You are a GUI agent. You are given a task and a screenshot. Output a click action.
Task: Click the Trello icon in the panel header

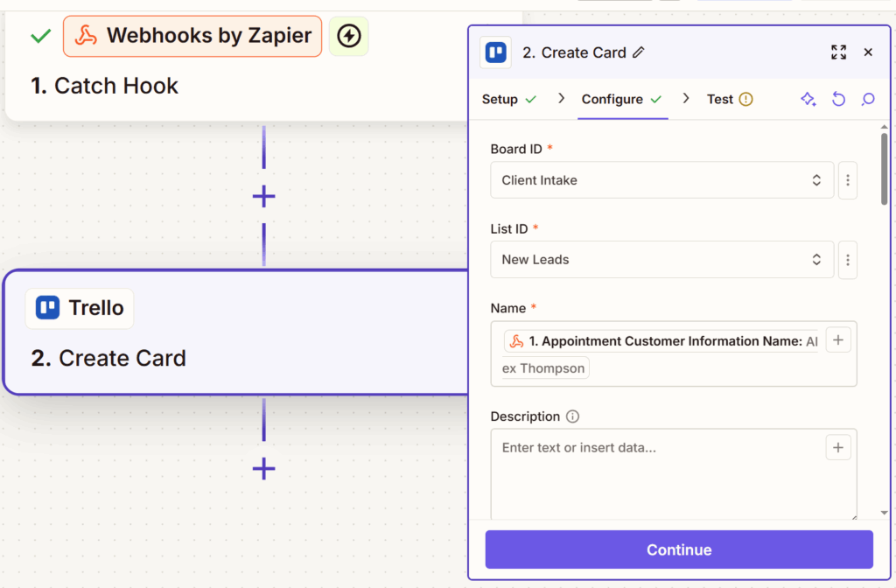(495, 52)
